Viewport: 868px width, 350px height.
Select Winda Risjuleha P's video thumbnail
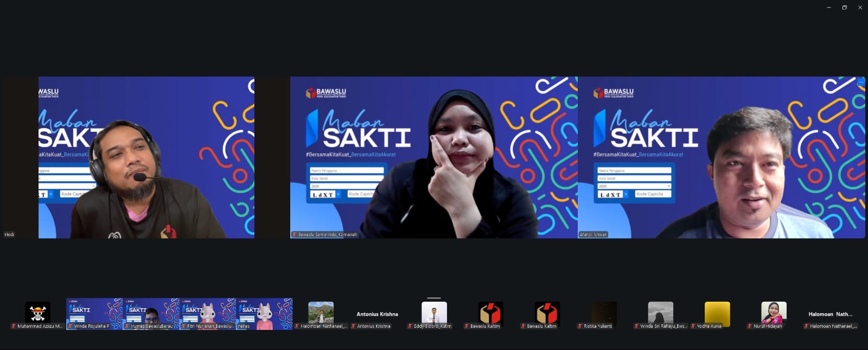coord(94,314)
